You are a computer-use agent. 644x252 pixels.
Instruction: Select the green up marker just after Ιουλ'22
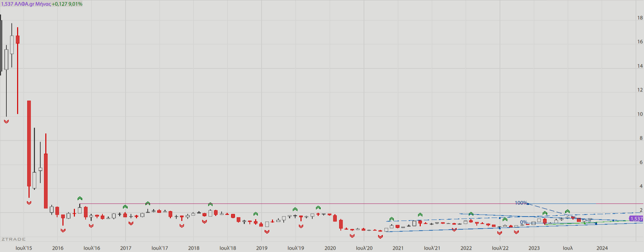[x=505, y=219]
